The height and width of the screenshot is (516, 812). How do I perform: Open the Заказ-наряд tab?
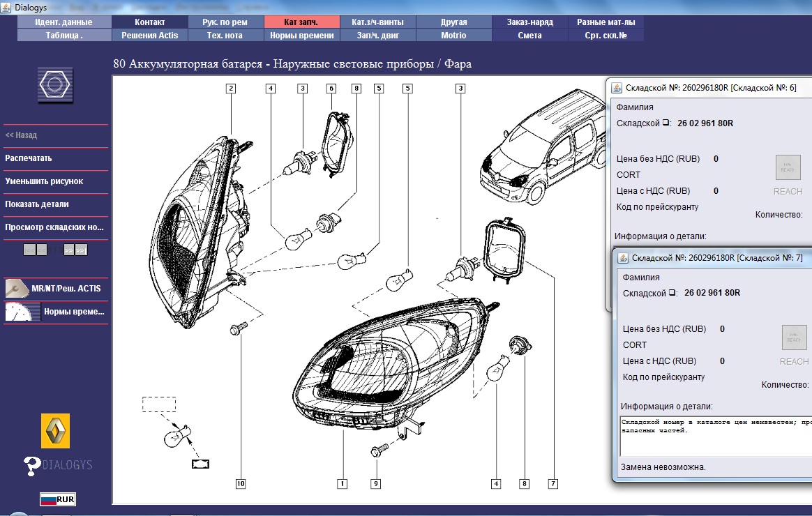point(529,22)
